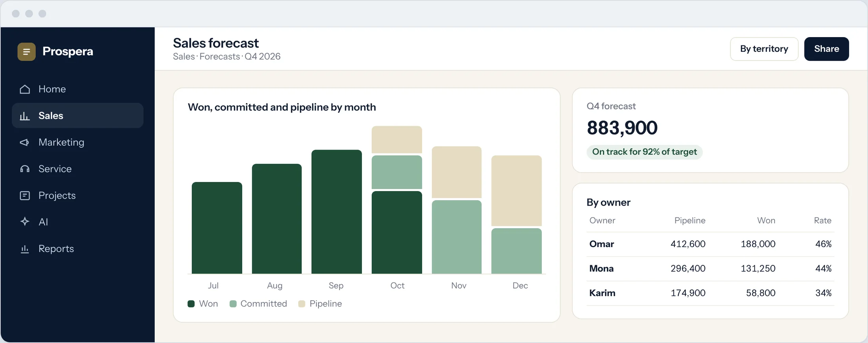Screen dimensions: 868x343
Task: Click the Sales bar chart icon
Action: click(25, 116)
